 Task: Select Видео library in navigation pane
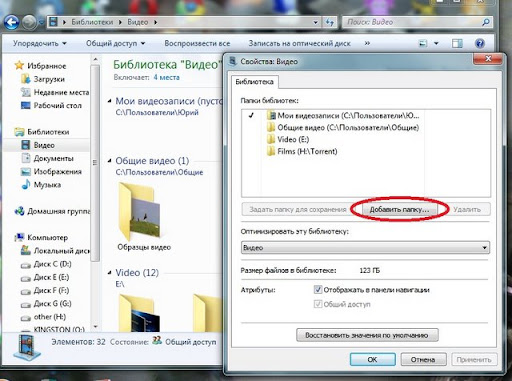pos(38,145)
